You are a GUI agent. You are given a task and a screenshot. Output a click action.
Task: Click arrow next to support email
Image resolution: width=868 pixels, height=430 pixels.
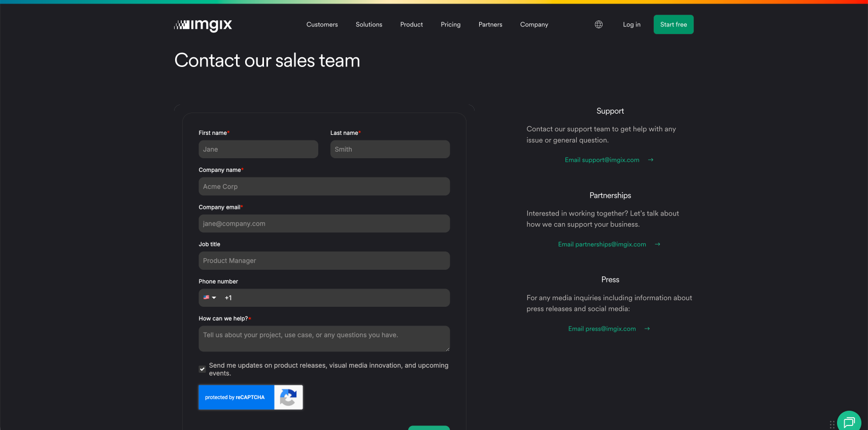(651, 160)
